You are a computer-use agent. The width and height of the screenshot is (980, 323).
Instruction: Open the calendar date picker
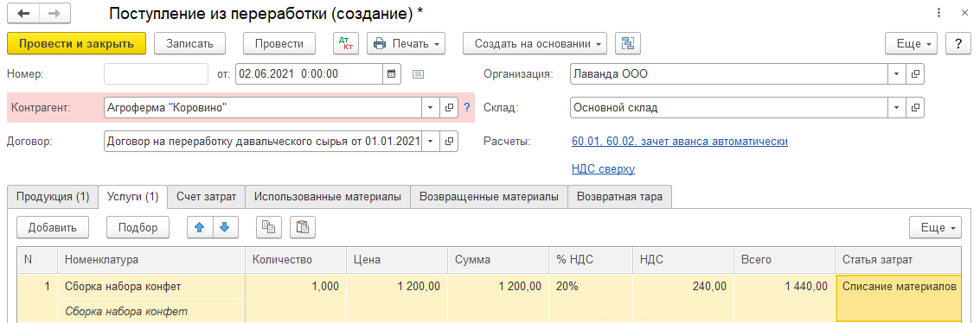coord(391,73)
